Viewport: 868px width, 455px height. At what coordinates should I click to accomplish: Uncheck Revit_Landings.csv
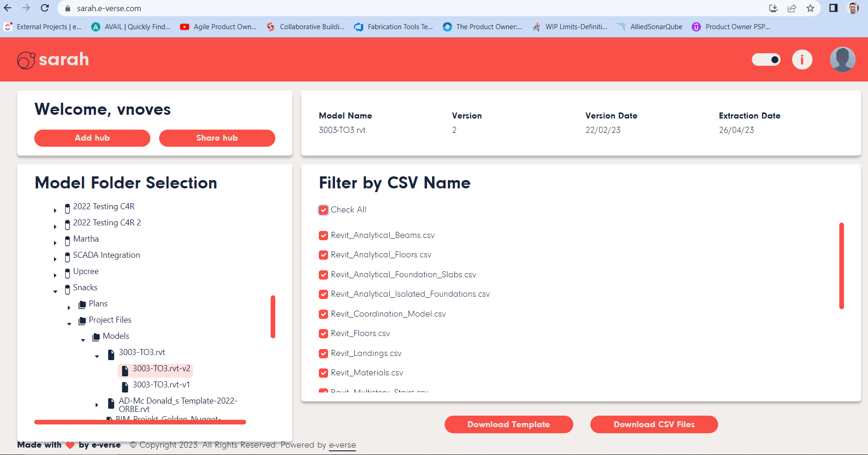click(323, 354)
